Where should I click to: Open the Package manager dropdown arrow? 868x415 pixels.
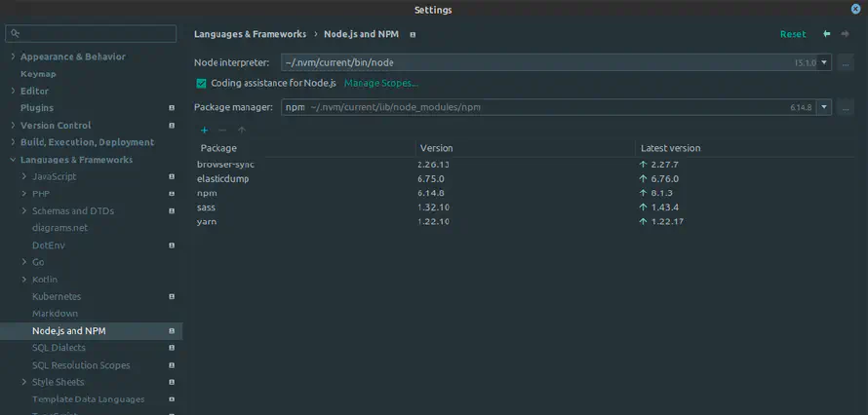click(x=824, y=108)
